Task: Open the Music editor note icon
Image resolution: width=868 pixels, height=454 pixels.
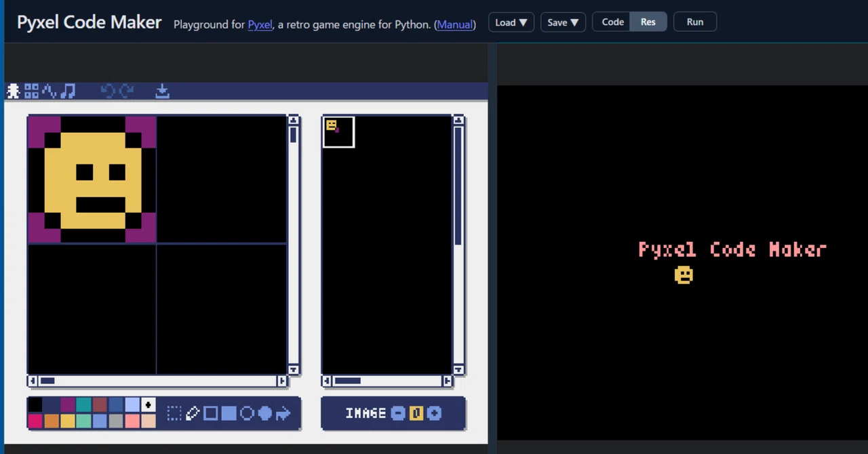Action: tap(68, 91)
